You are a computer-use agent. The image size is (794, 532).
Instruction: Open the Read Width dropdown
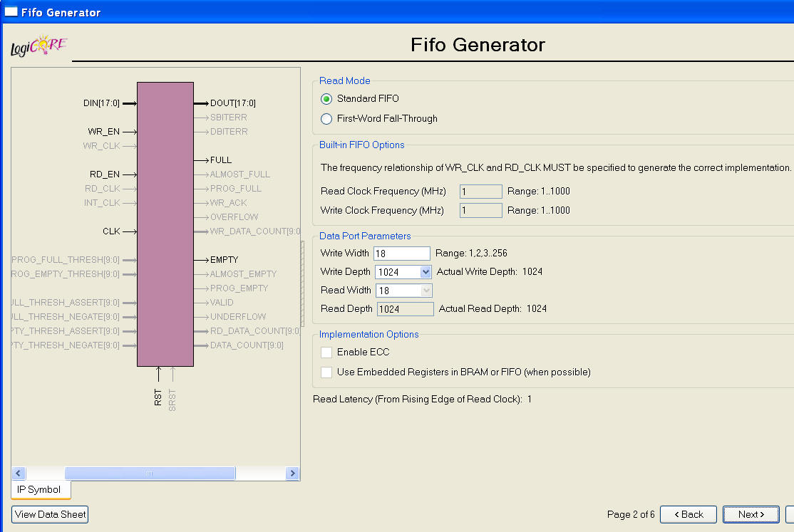click(x=426, y=291)
